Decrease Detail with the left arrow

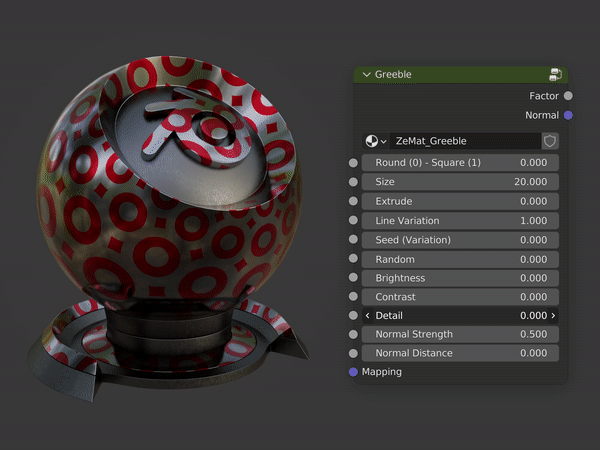pos(367,316)
